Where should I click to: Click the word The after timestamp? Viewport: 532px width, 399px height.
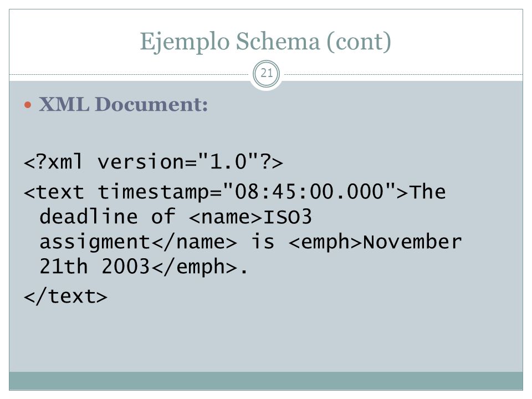[427, 192]
